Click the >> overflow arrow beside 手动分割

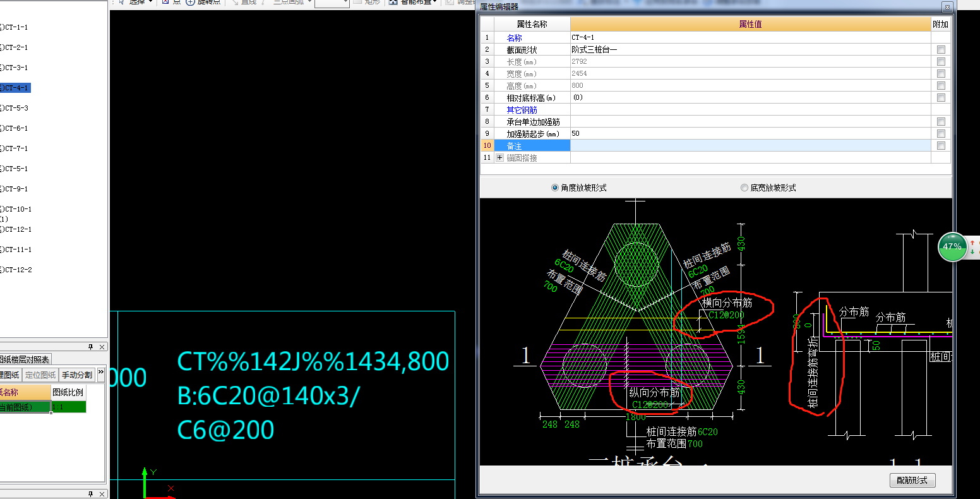[100, 373]
